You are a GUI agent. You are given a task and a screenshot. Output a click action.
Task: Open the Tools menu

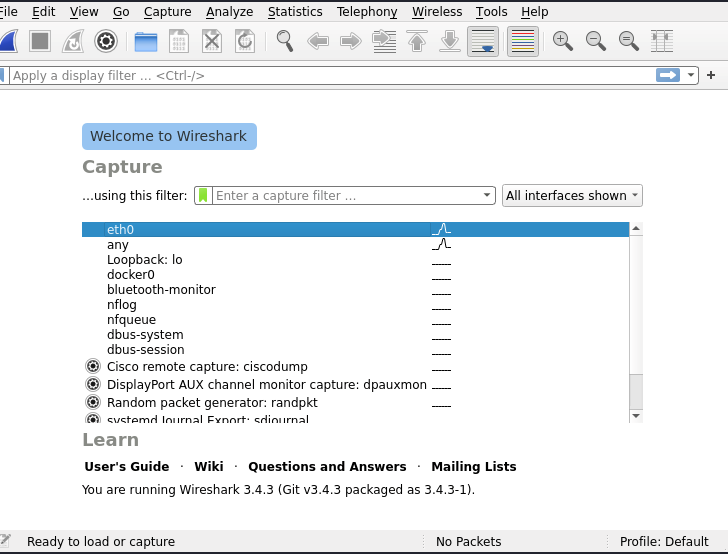(x=492, y=12)
